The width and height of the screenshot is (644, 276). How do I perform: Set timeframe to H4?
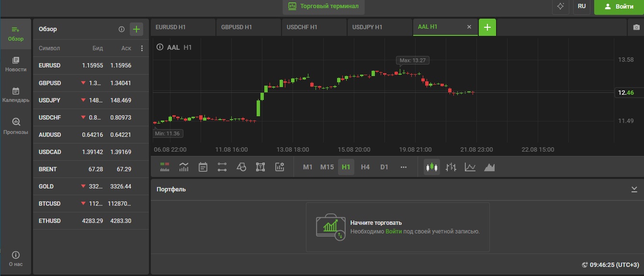click(365, 167)
